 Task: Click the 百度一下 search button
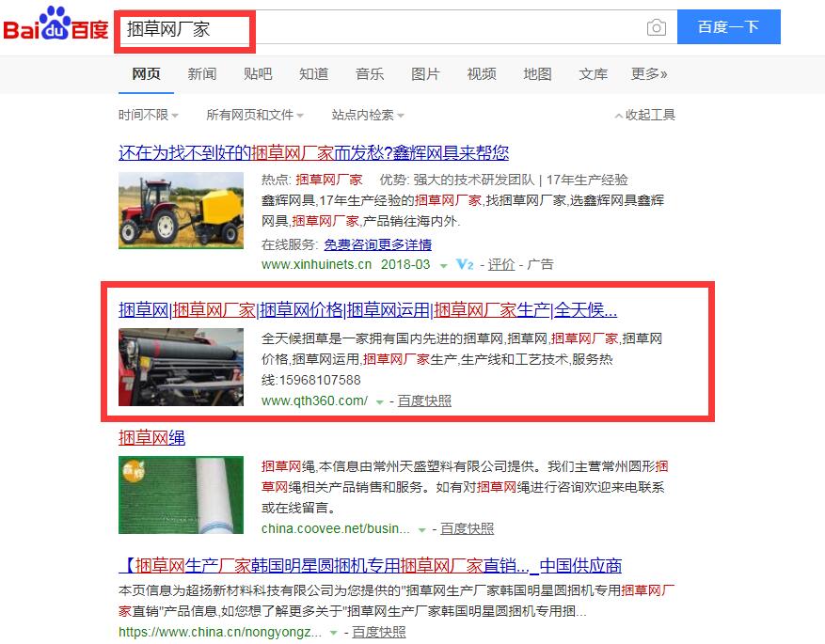pyautogui.click(x=729, y=27)
